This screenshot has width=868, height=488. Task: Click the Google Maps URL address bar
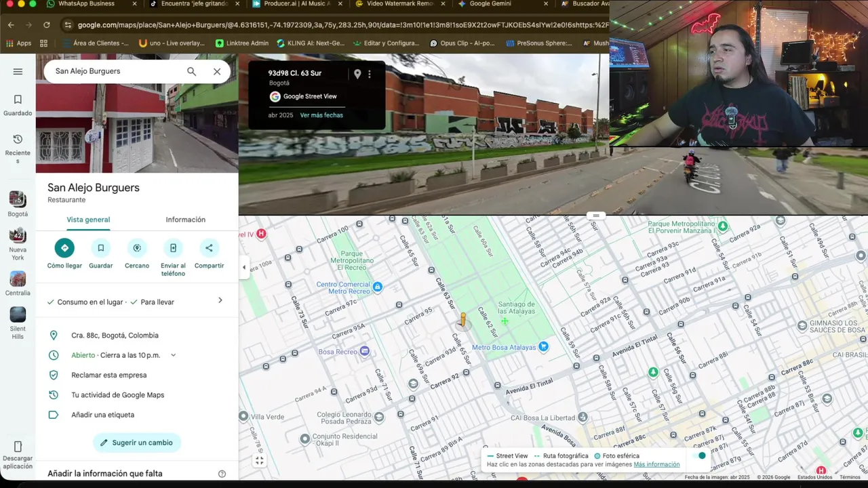pyautogui.click(x=342, y=25)
